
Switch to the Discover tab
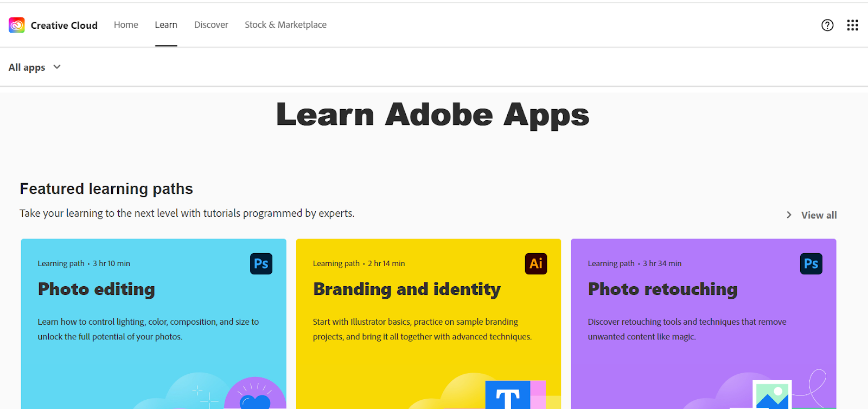pos(211,25)
